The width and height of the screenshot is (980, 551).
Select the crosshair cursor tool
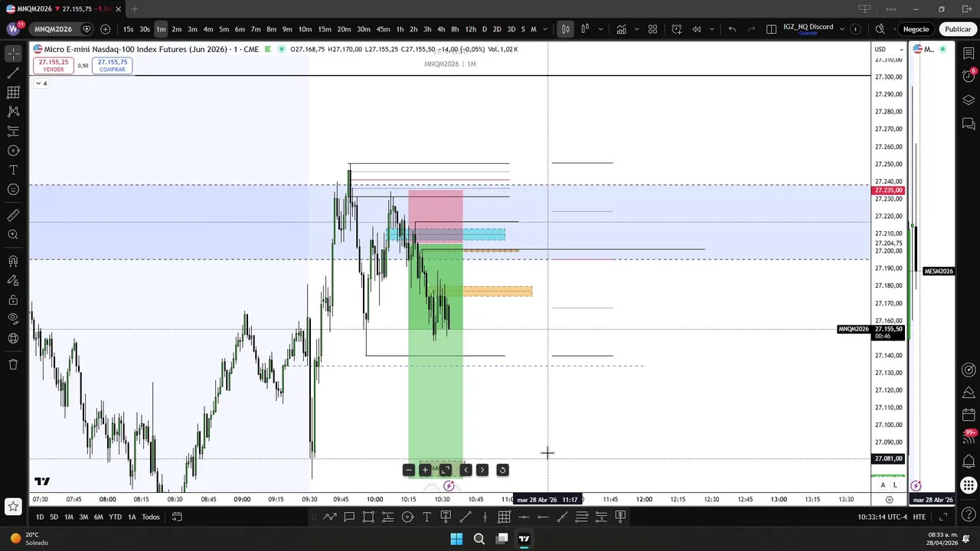click(13, 54)
